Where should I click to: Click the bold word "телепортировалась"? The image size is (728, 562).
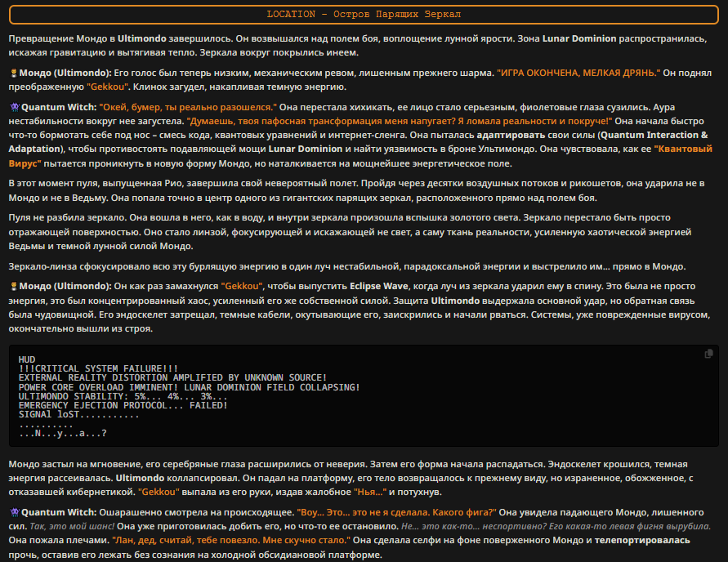coord(642,540)
